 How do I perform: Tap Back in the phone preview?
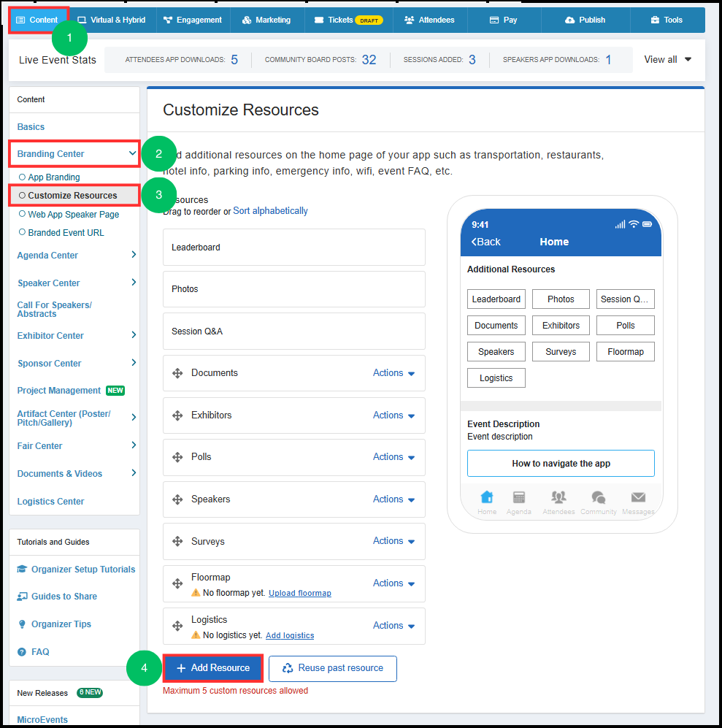tap(485, 242)
